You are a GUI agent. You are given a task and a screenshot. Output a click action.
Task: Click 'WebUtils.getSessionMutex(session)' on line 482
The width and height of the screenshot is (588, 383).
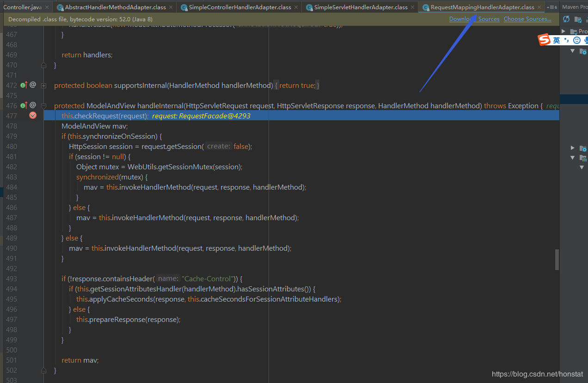[185, 167]
